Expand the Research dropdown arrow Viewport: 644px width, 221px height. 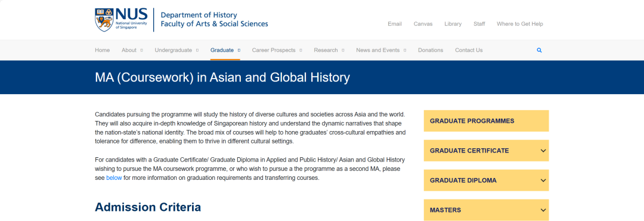[x=343, y=51]
